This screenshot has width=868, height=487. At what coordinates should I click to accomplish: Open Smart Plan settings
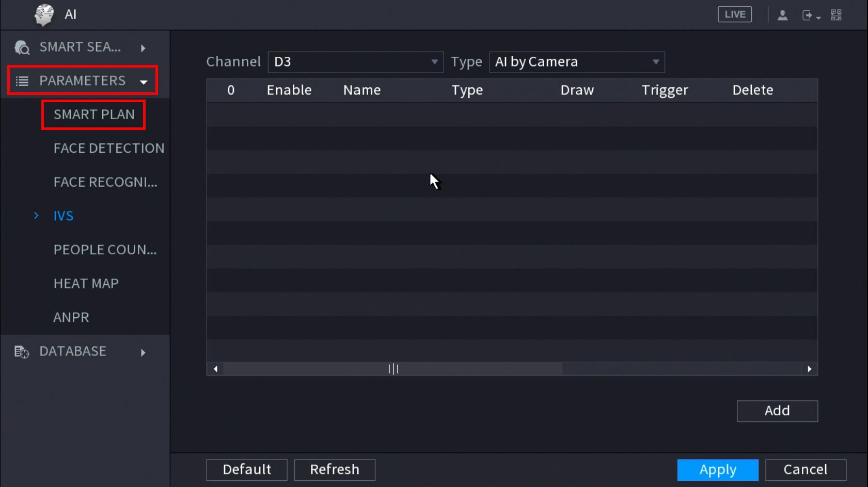tap(94, 115)
